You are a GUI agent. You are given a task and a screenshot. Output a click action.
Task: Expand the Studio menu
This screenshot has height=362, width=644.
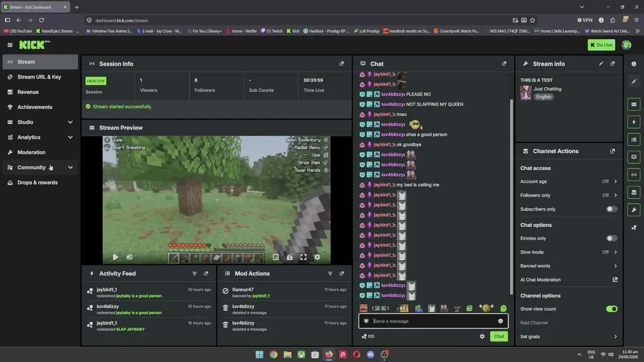click(40, 122)
